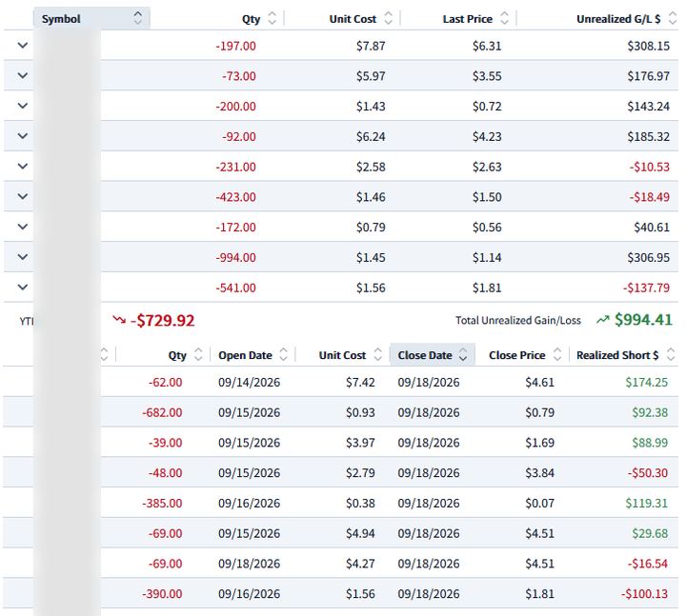The width and height of the screenshot is (686, 616).
Task: Click the $92.38 realized short cell
Action: [x=650, y=412]
